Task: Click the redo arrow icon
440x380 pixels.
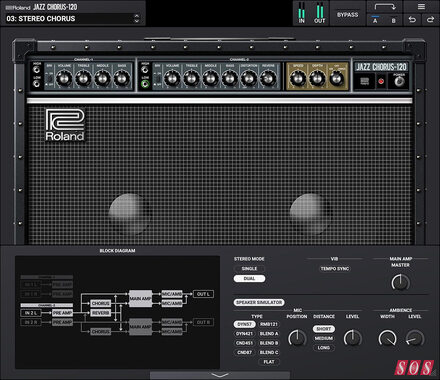Action: 430,20
